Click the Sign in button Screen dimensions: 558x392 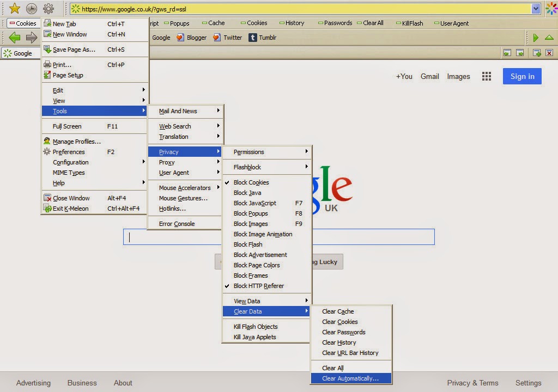click(521, 76)
